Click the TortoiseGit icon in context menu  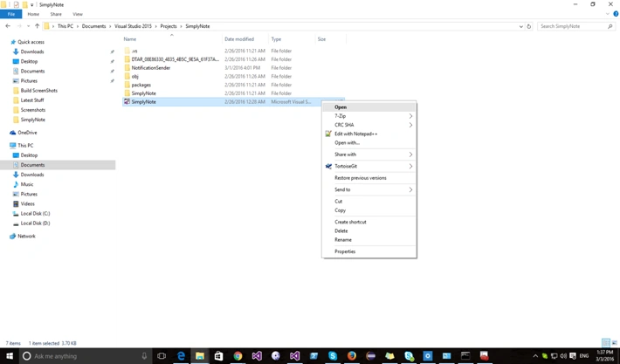tap(328, 166)
